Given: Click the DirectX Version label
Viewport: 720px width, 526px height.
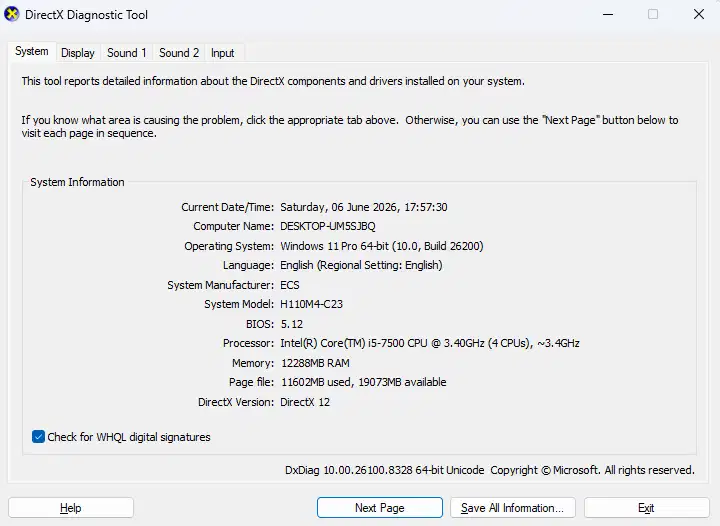Looking at the screenshot, I should (x=236, y=402).
